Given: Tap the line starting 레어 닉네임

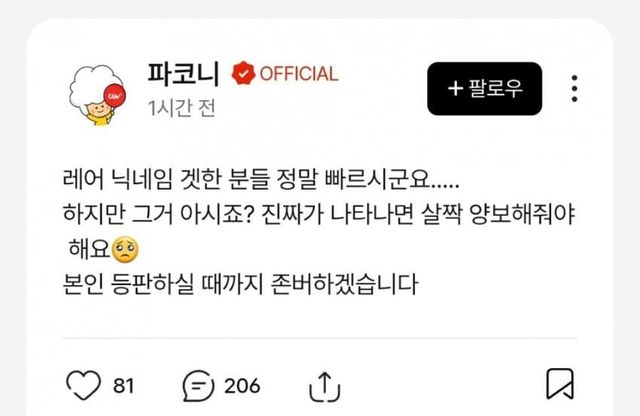Looking at the screenshot, I should point(261,179).
